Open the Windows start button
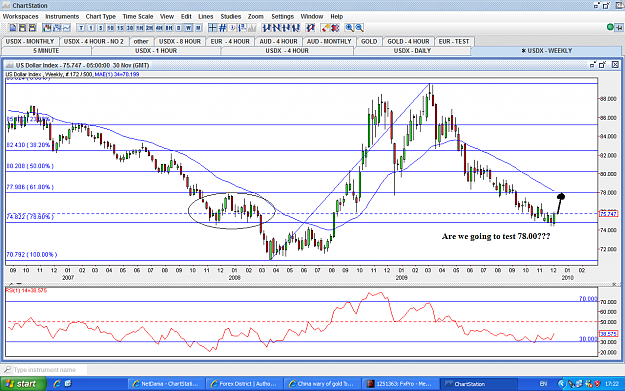The height and width of the screenshot is (391, 625). 24,384
